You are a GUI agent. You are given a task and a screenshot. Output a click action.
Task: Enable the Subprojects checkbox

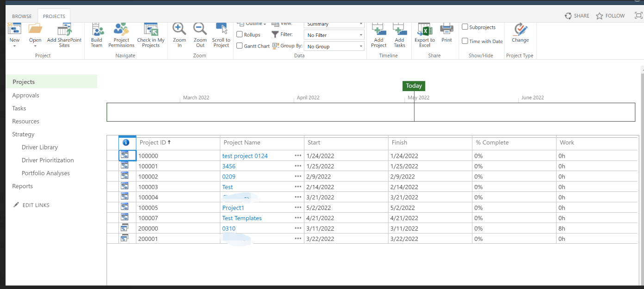(x=465, y=27)
